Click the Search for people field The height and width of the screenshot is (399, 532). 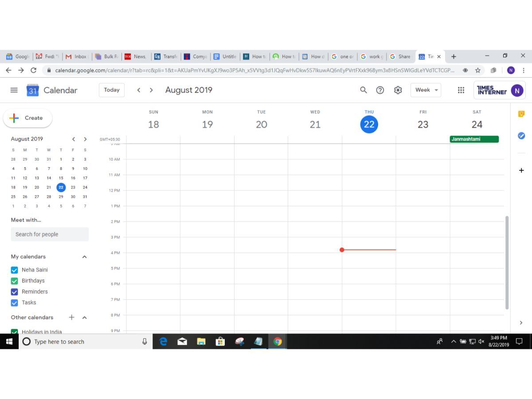pyautogui.click(x=50, y=235)
